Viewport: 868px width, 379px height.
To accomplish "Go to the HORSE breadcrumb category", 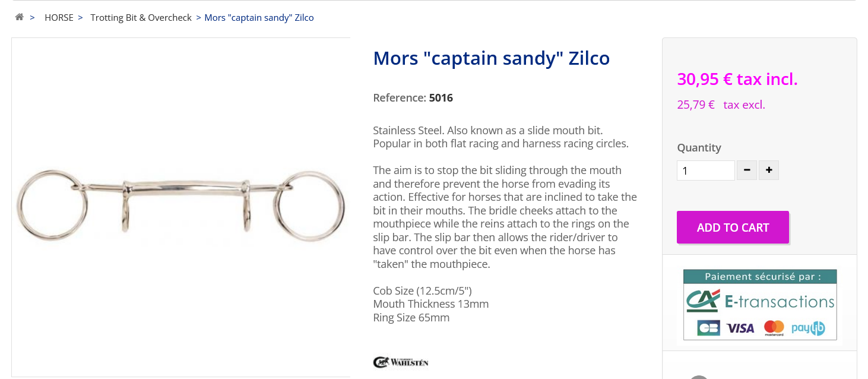I will point(59,18).
